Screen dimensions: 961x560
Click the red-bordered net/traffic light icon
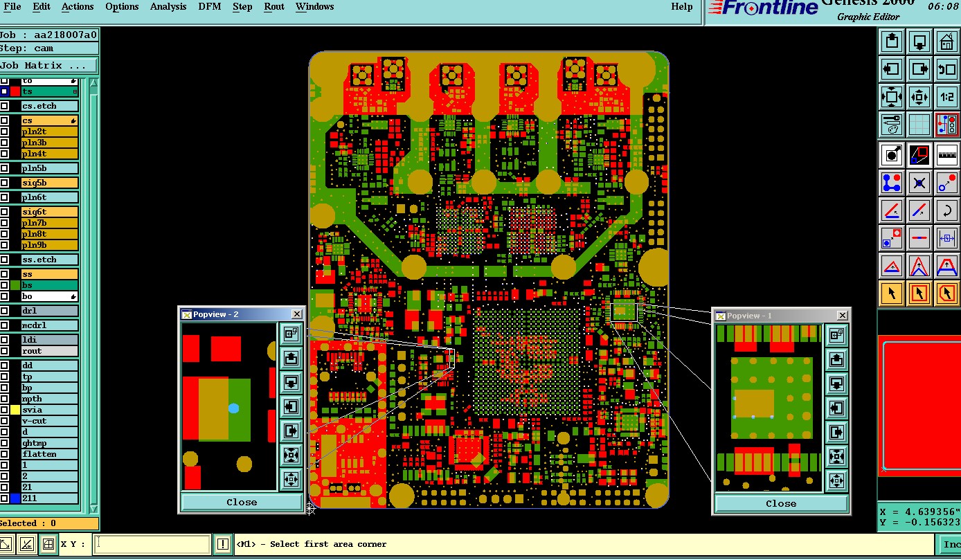[946, 125]
